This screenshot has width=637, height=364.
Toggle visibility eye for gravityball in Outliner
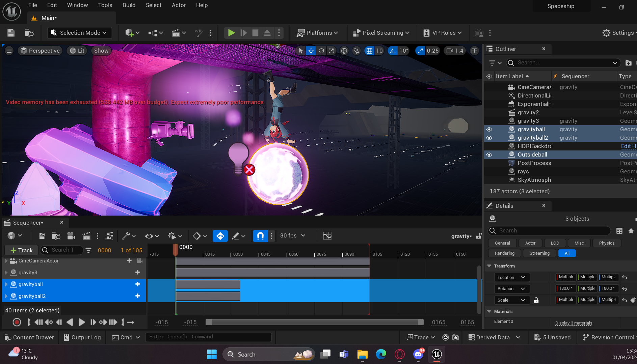tap(489, 129)
